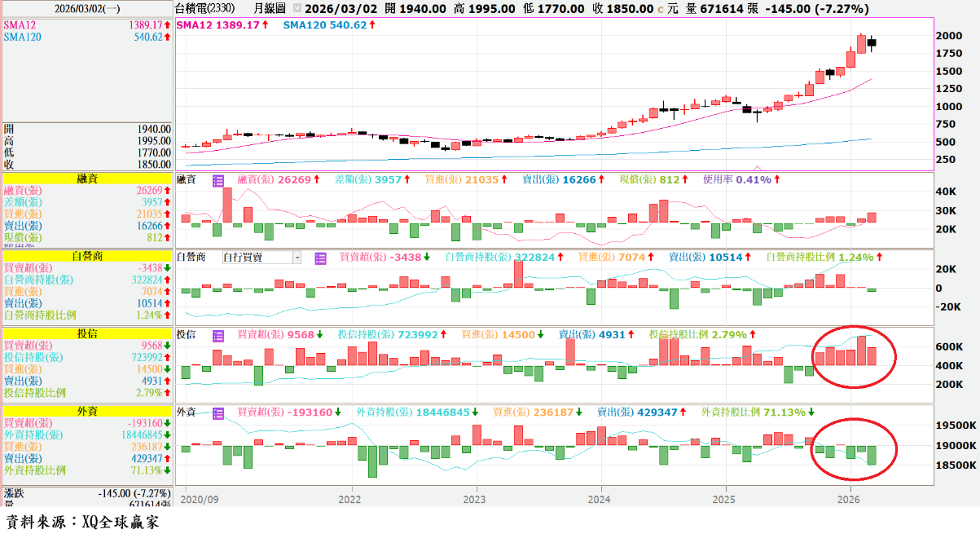Select the 融資 yellow panel header
The width and height of the screenshot is (980, 538).
point(87,178)
